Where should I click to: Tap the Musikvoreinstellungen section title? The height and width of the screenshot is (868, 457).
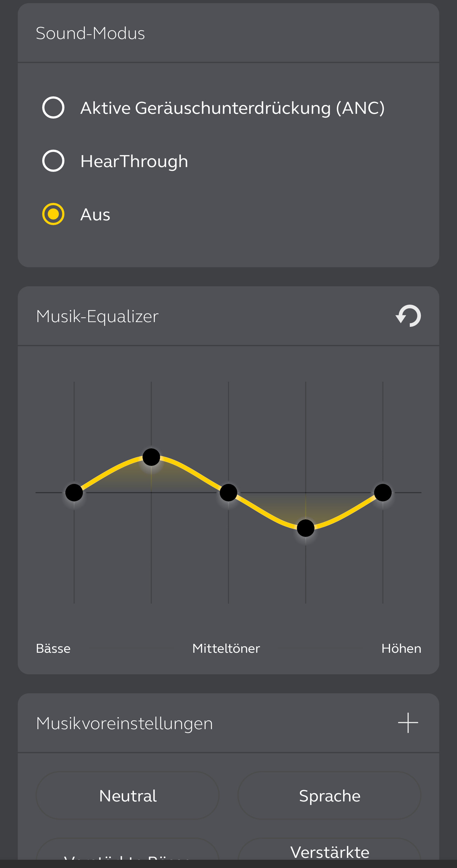124,723
